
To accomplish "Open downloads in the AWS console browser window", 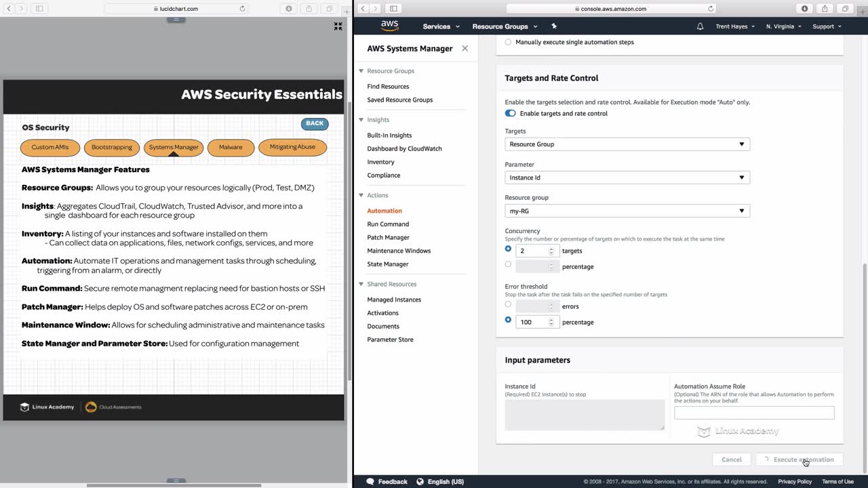I will (805, 9).
